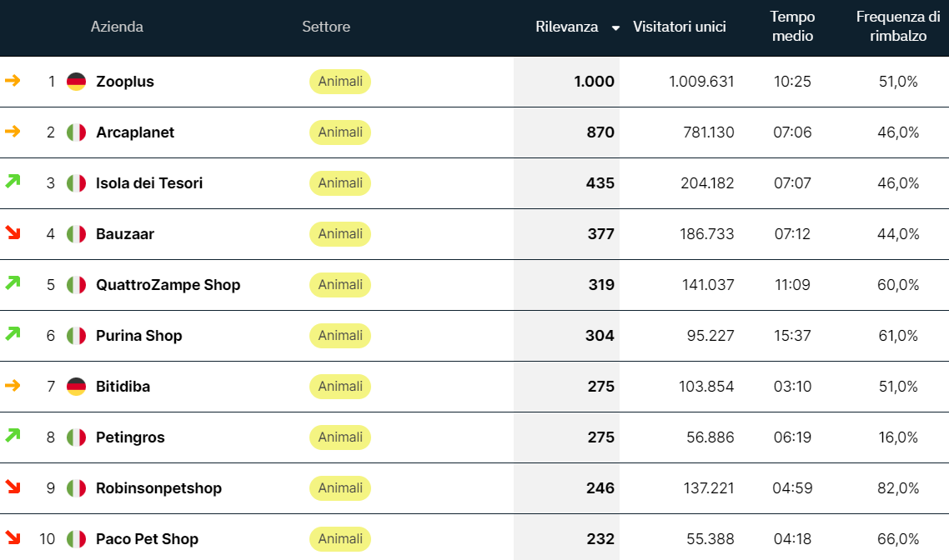Click the green up-trend arrow for Purina Shop

click(13, 333)
